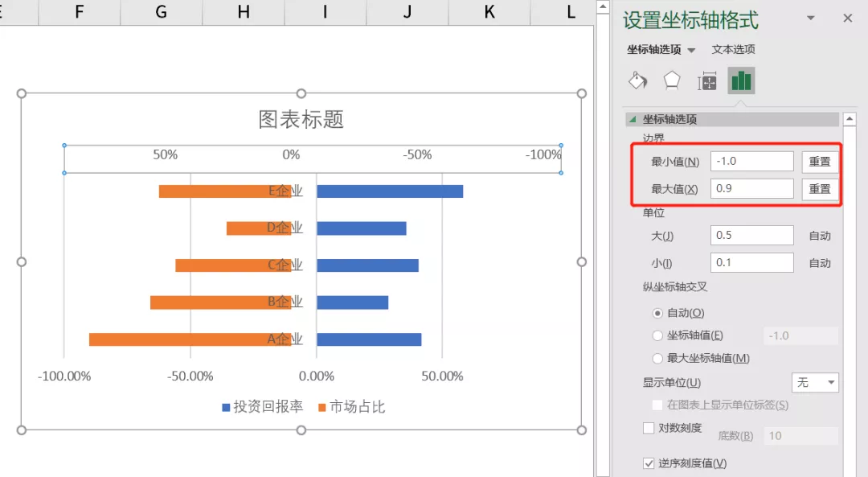Click the worksheet vertical scrollbar up arrow
Screen dimensions: 868x477
[x=603, y=6]
